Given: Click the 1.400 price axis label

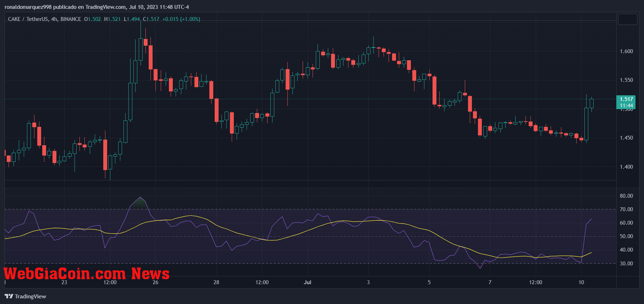Looking at the screenshot, I should tap(626, 167).
